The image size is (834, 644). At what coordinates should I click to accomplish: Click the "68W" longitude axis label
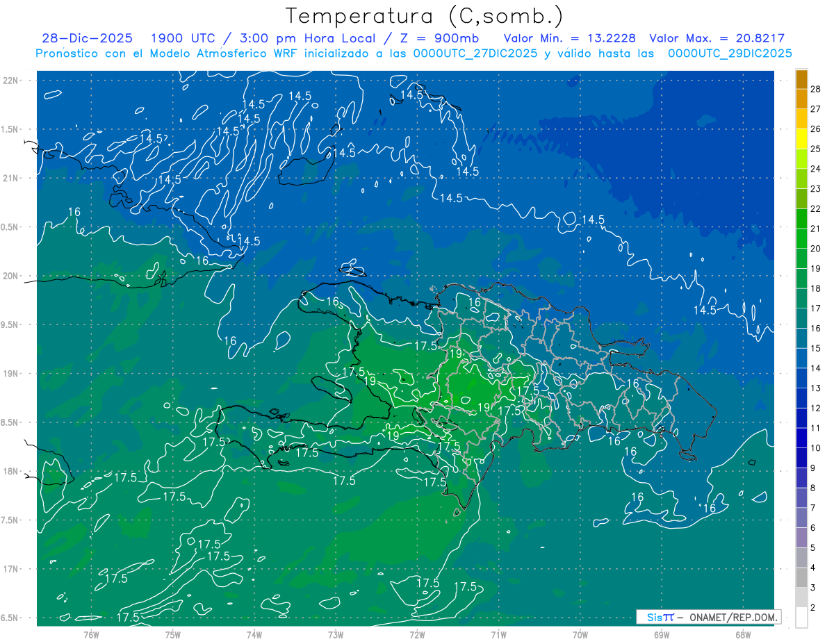(743, 635)
